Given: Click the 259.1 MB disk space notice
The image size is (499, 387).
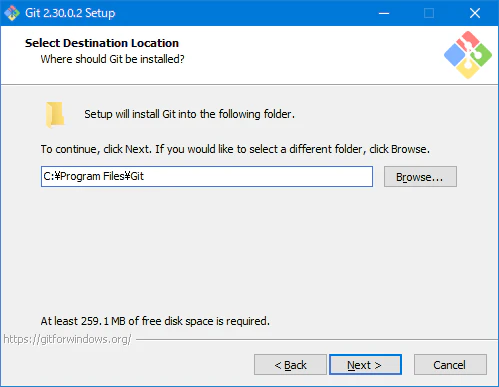Looking at the screenshot, I should pyautogui.click(x=155, y=321).
